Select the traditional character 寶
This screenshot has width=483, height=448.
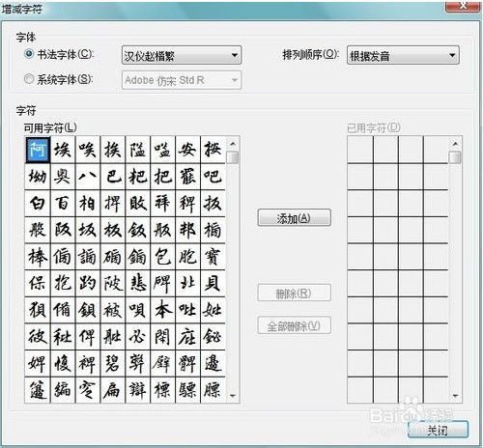[213, 257]
